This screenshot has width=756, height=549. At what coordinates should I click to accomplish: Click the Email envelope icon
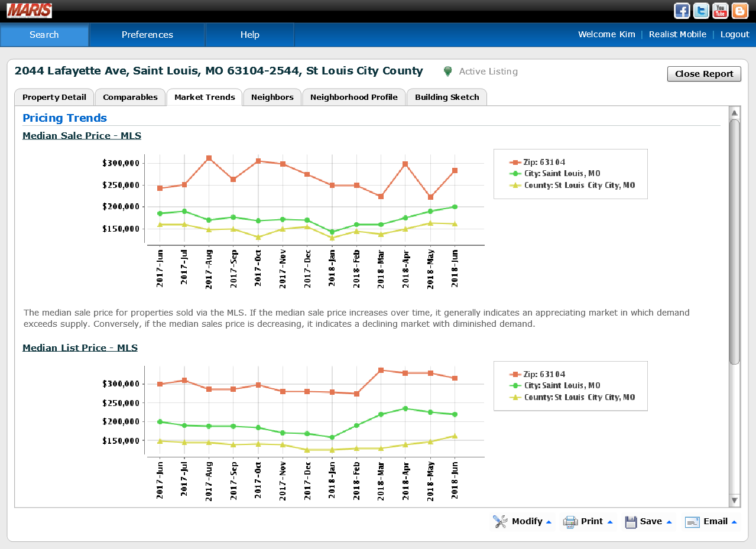[x=692, y=521]
